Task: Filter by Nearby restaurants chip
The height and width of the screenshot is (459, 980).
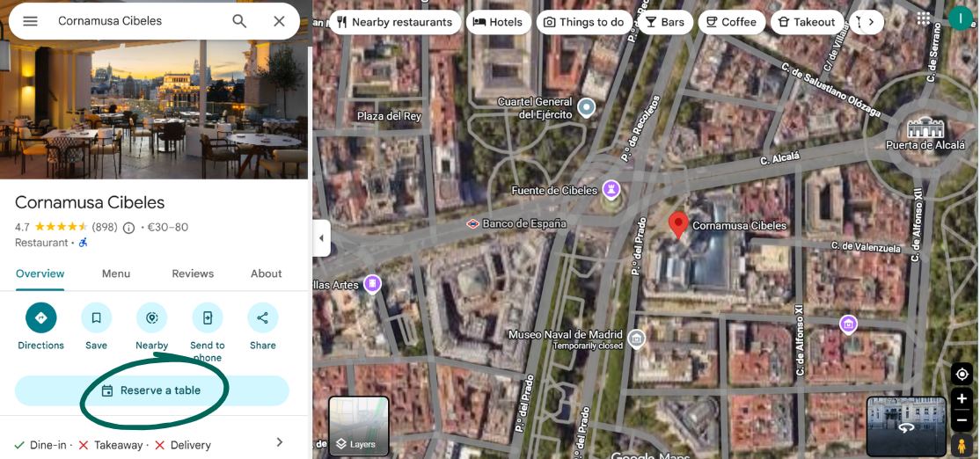Action: 395,23
